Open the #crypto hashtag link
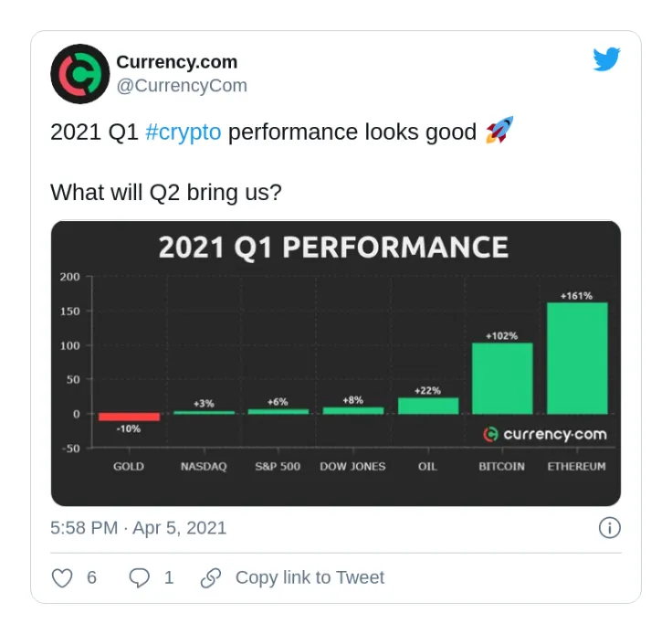This screenshot has height=634, width=672. coord(183,132)
